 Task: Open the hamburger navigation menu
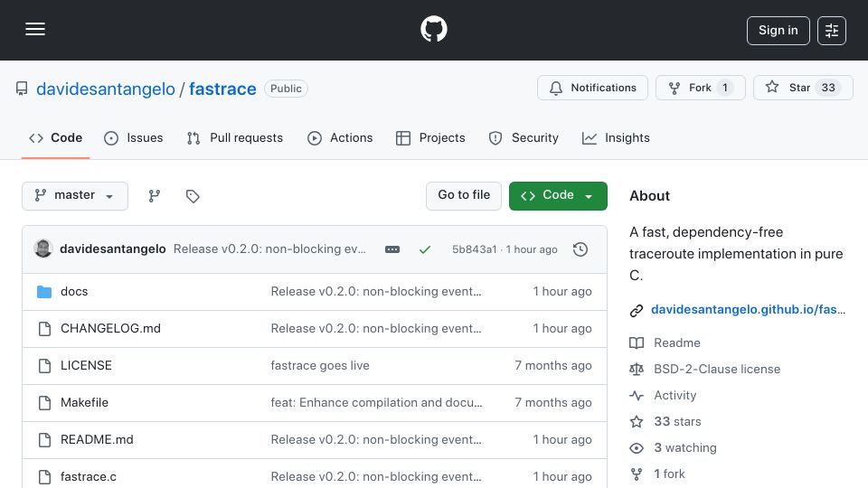tap(35, 29)
